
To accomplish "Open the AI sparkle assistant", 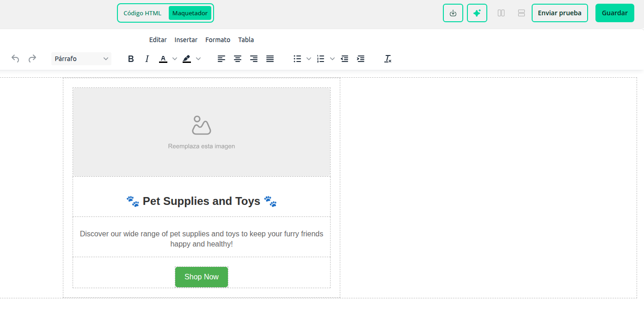I will point(477,13).
